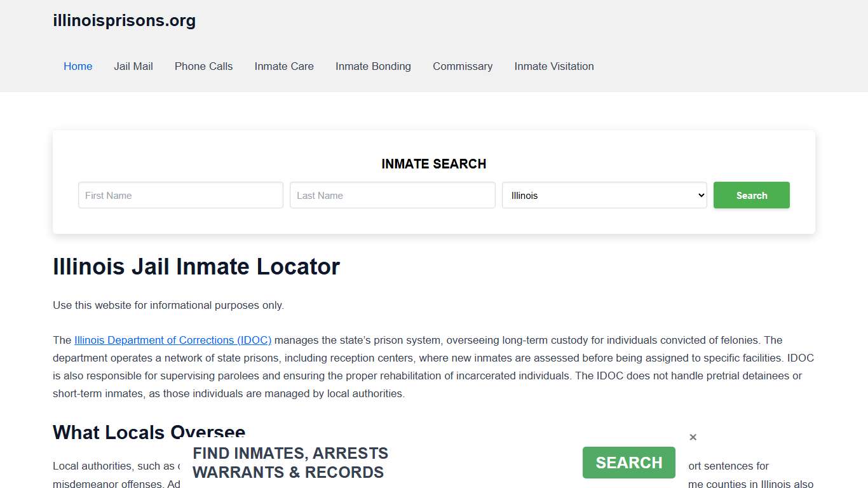
Task: Click the green Search button
Action: [x=751, y=195]
